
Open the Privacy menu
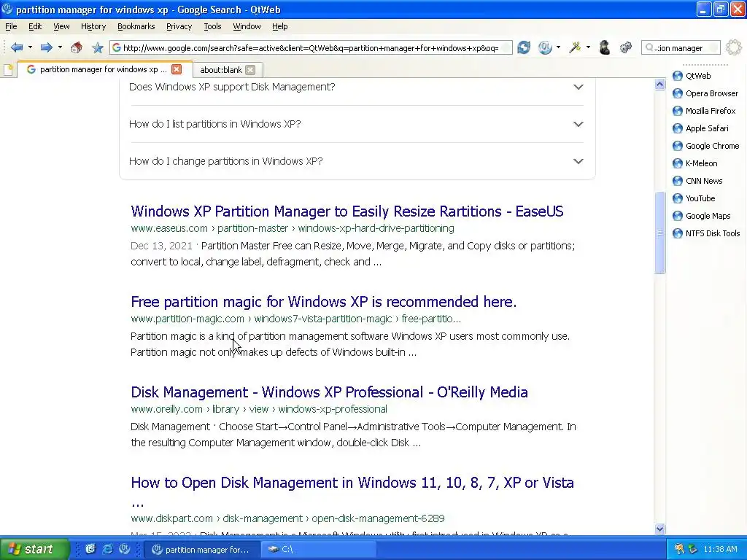[x=179, y=27]
